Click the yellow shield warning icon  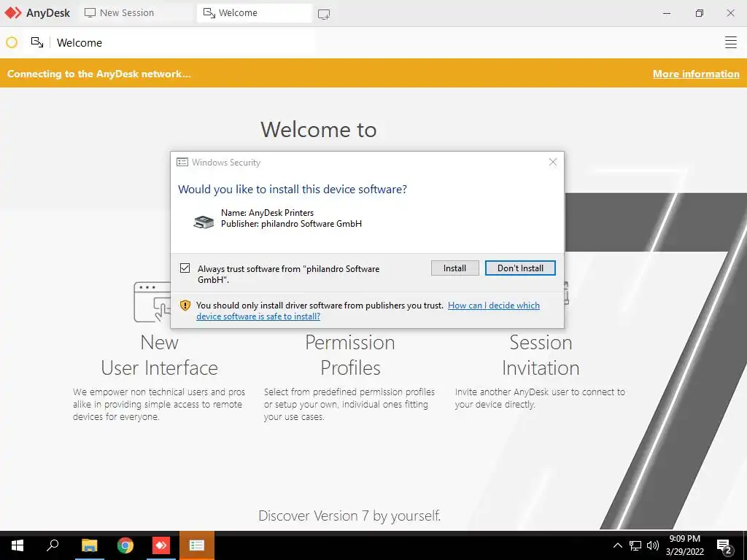(x=185, y=306)
